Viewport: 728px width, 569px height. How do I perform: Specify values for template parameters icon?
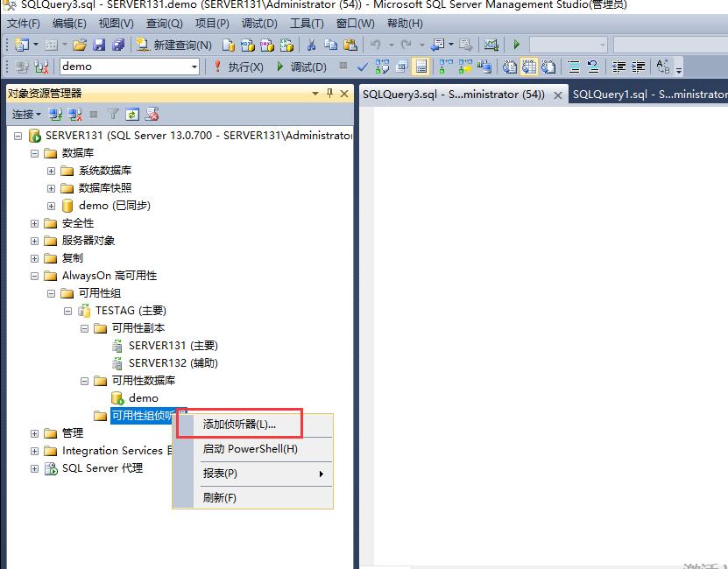[662, 67]
